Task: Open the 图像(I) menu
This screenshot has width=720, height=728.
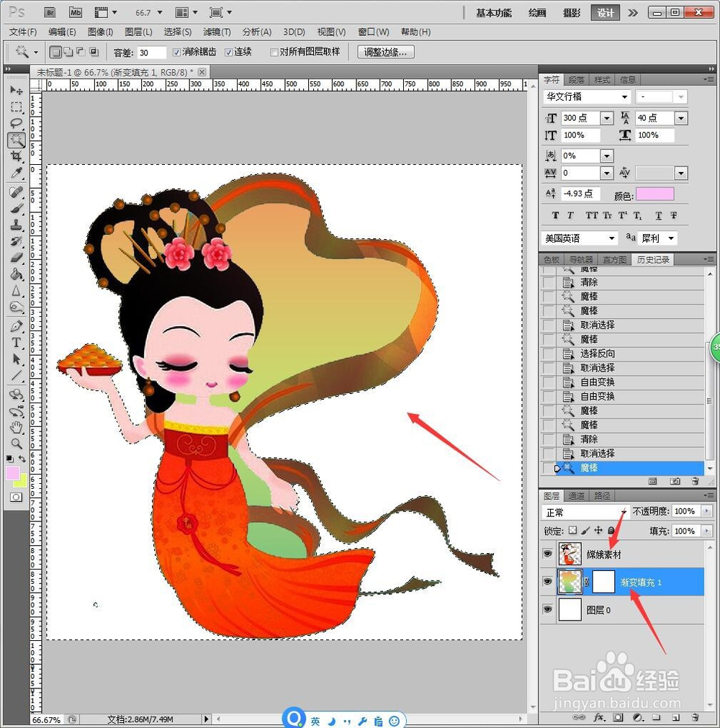Action: point(100,32)
